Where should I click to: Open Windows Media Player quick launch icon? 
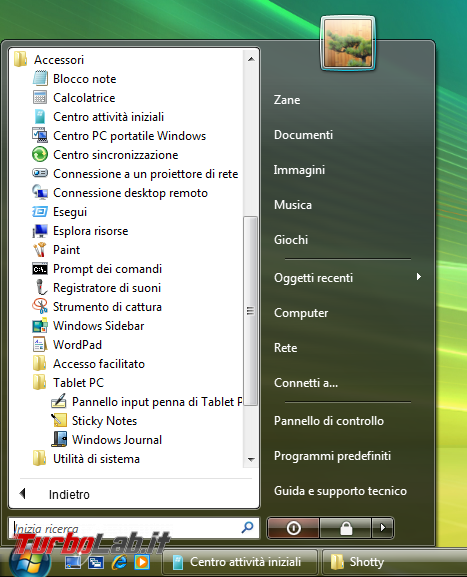point(142,562)
